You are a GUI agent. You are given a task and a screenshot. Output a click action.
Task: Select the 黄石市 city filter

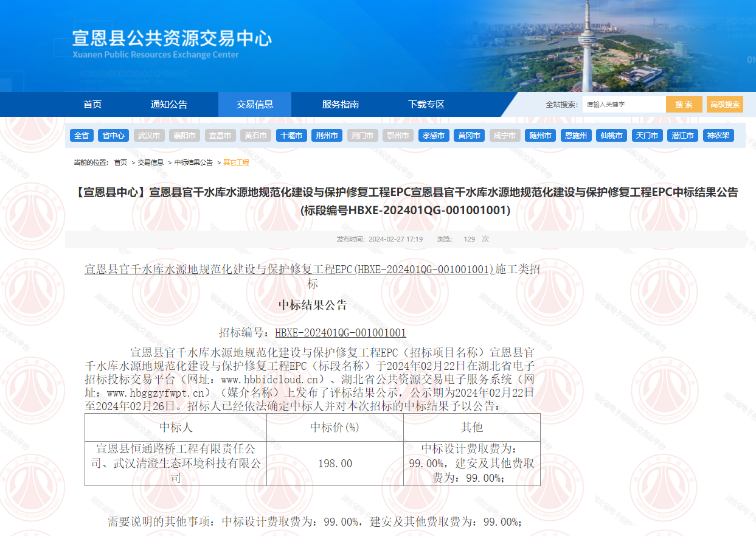pyautogui.click(x=255, y=136)
